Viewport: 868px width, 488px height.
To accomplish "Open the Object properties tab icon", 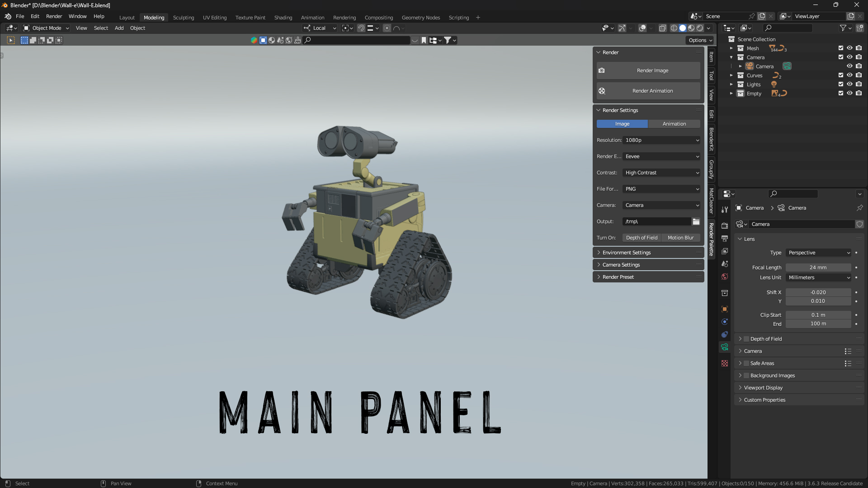I will click(x=725, y=309).
